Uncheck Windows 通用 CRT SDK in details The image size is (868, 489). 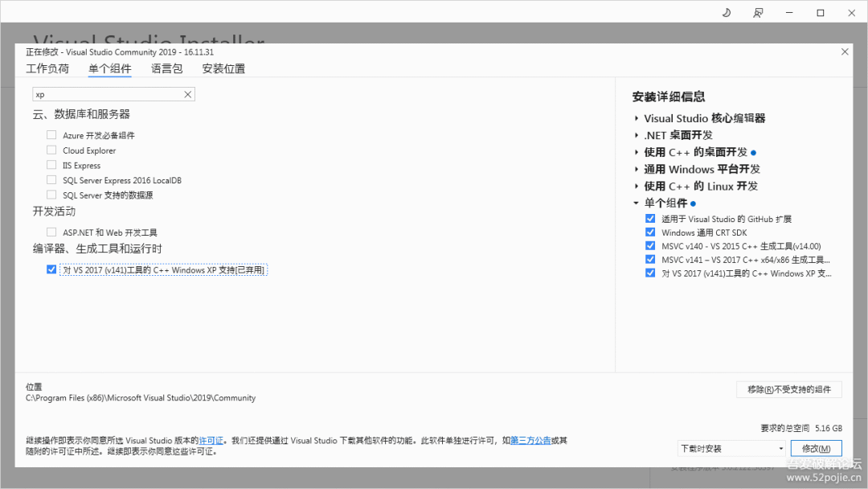click(650, 232)
